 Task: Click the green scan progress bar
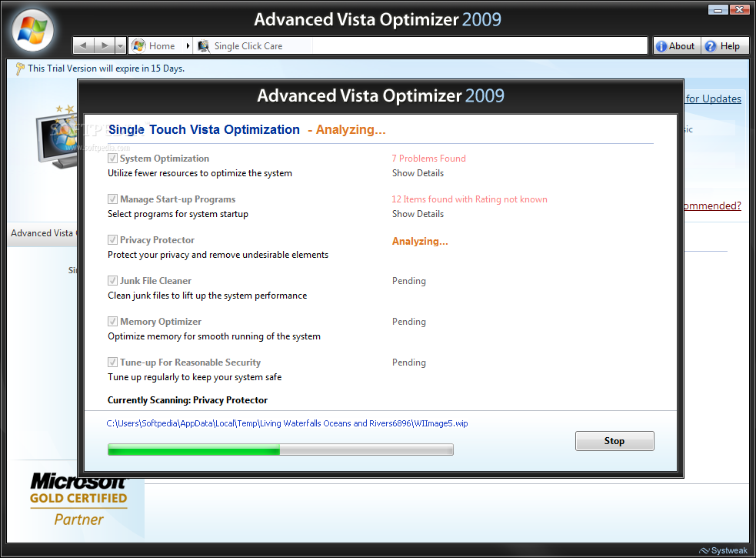click(280, 449)
